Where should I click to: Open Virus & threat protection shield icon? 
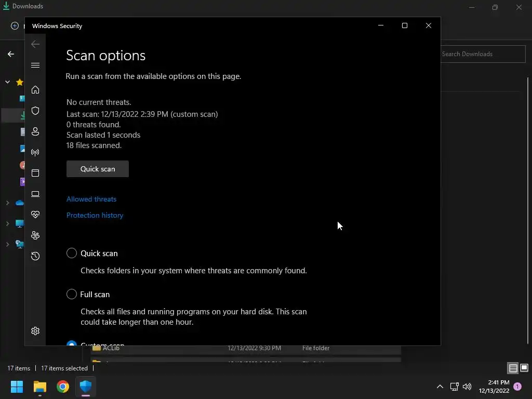(35, 111)
